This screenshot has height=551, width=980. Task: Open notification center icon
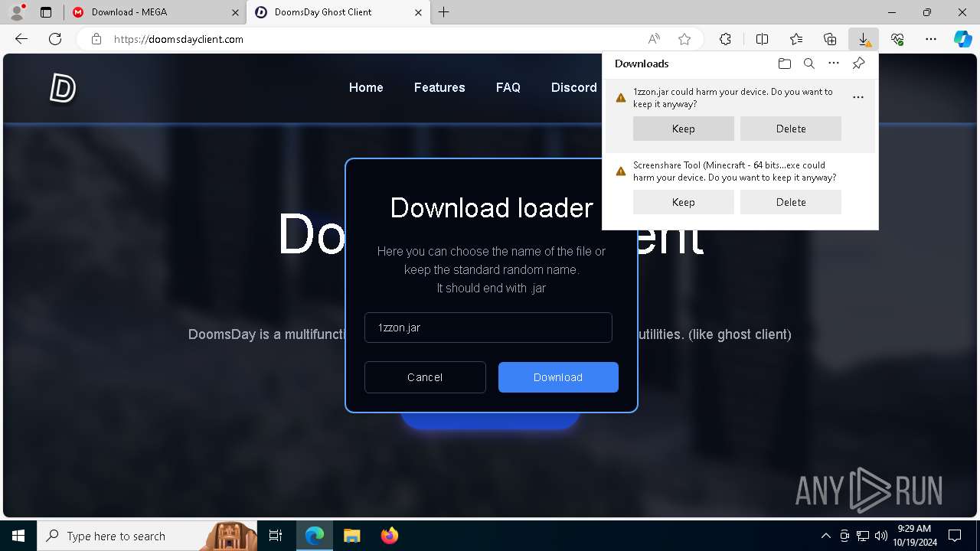pyautogui.click(x=955, y=536)
